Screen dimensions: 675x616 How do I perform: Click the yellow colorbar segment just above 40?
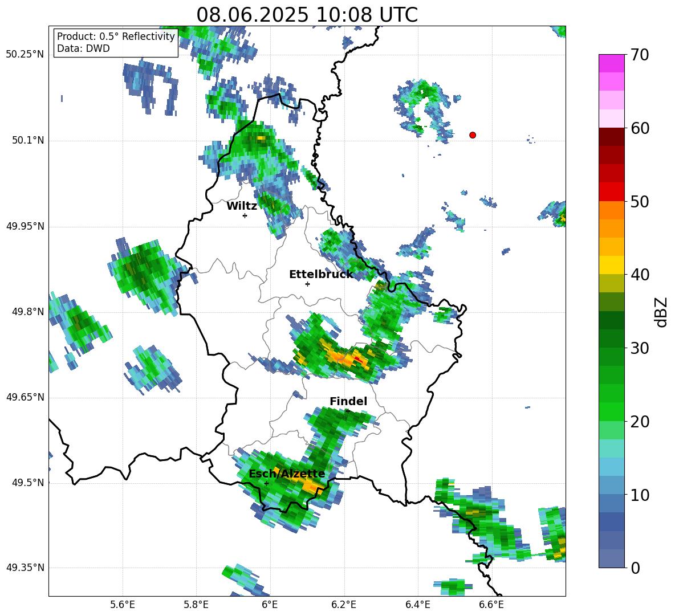611,265
